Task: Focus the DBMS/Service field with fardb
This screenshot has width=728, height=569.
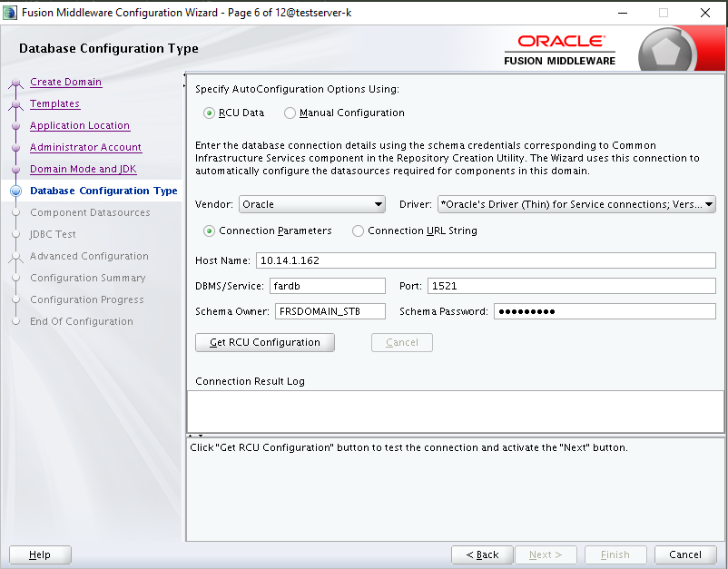Action: point(328,286)
